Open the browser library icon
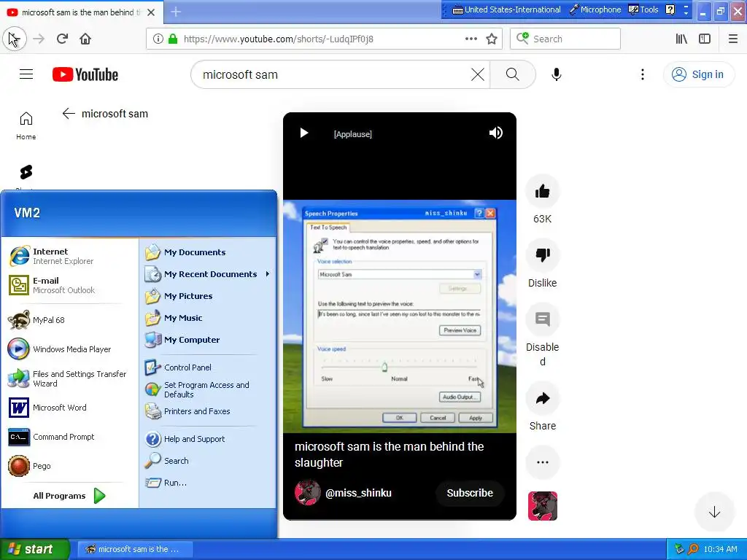 coord(681,39)
